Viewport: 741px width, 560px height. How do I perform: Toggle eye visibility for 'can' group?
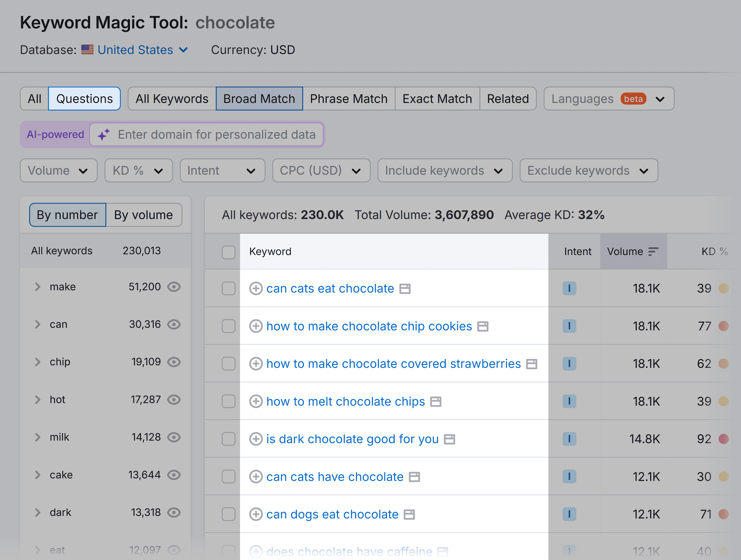click(x=174, y=324)
